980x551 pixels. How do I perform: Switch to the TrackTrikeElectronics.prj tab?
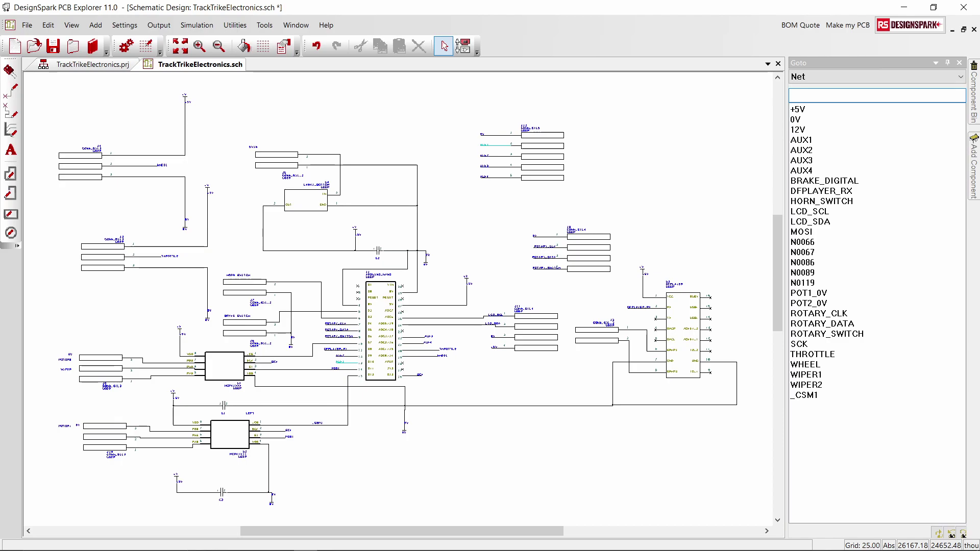tap(92, 64)
